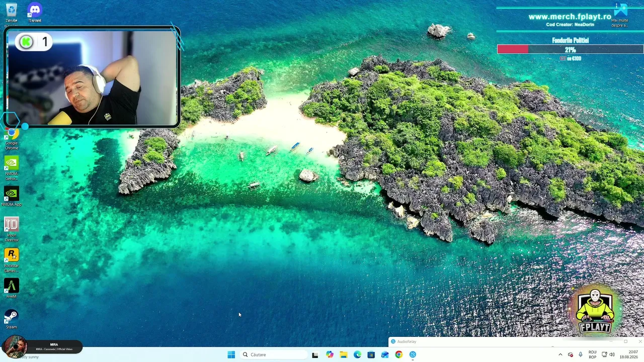
Task: Open the Windows Start menu
Action: pos(231,354)
